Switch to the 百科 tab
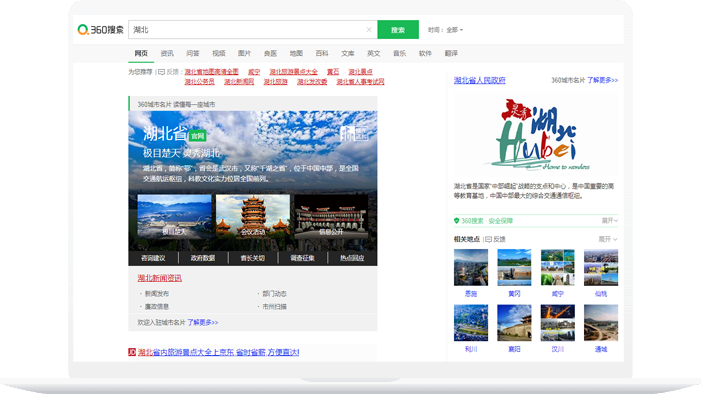Viewport: 701px width, 394px height. pyautogui.click(x=322, y=53)
